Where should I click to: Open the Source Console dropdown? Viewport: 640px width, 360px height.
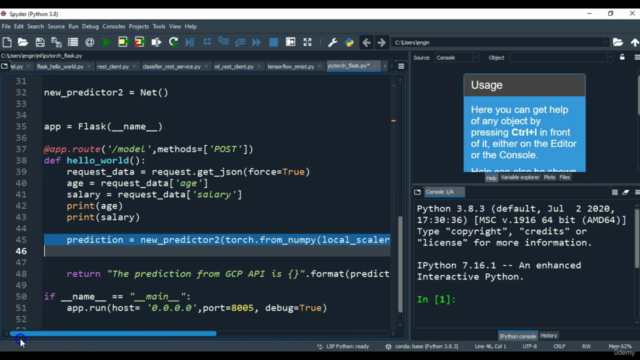point(457,58)
